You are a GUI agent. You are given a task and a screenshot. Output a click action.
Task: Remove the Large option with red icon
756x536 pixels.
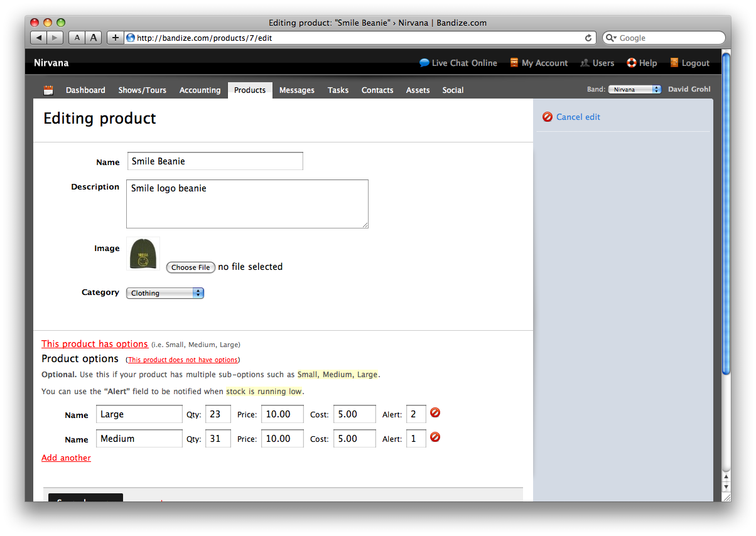pos(435,413)
